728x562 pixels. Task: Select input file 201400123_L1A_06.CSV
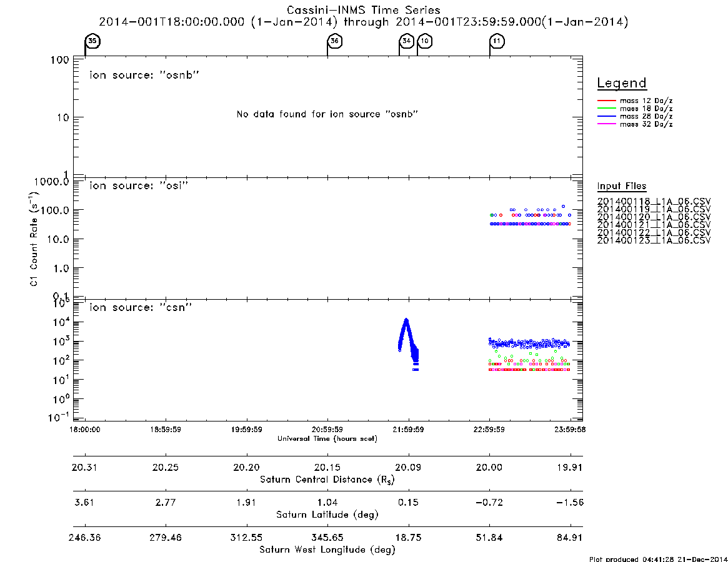[x=654, y=240]
